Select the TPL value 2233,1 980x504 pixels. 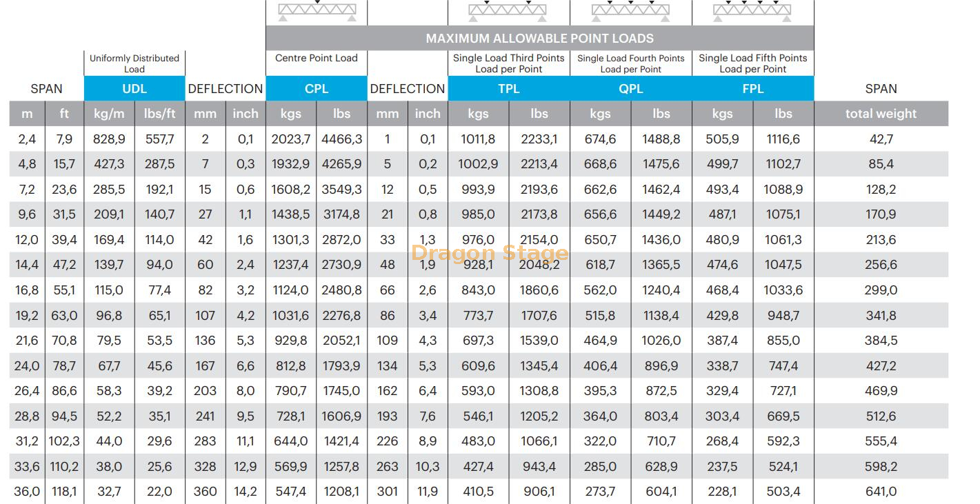click(x=539, y=139)
